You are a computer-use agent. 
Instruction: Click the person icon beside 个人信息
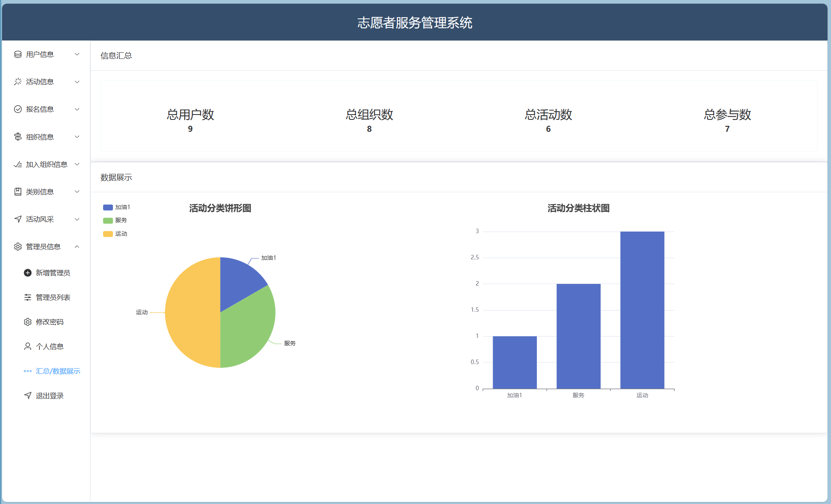coord(27,346)
